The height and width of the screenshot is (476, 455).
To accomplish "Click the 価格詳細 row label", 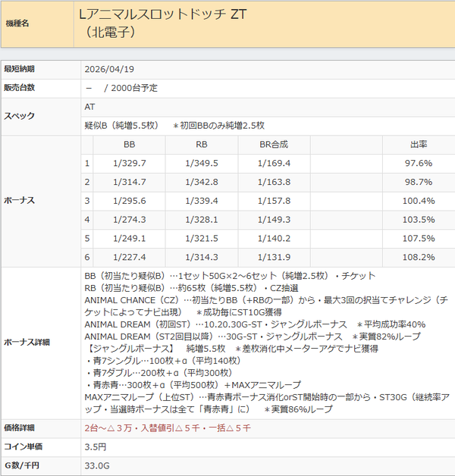I will [19, 428].
